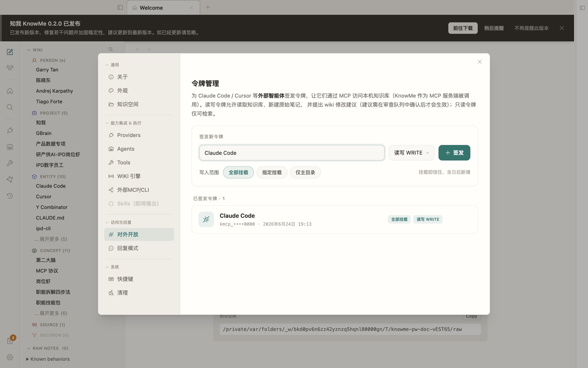
Task: Open the settings gear in left rail
Action: (x=10, y=357)
